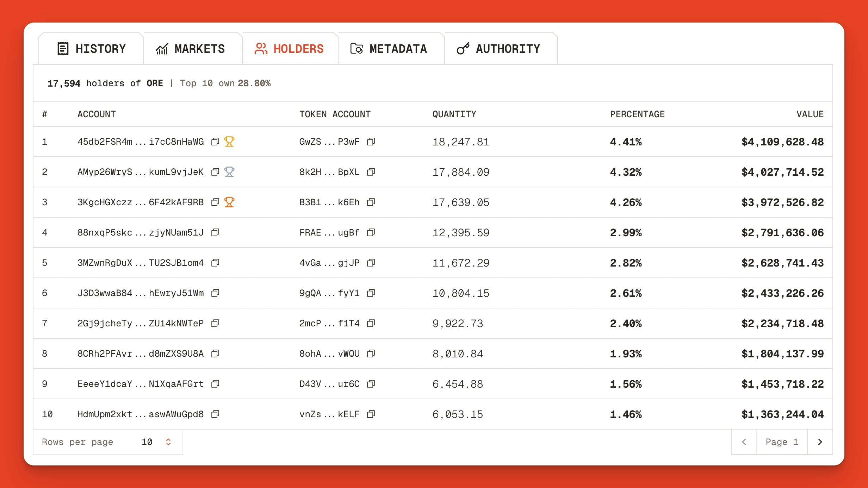Screen dimensions: 868x488
Task: Click the History receipt icon
Action: click(63, 48)
